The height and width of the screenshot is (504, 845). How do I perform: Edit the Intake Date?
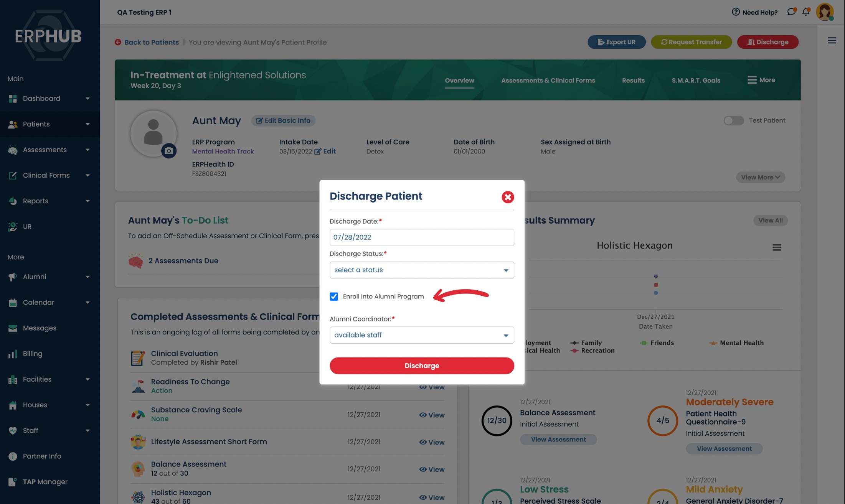point(325,152)
